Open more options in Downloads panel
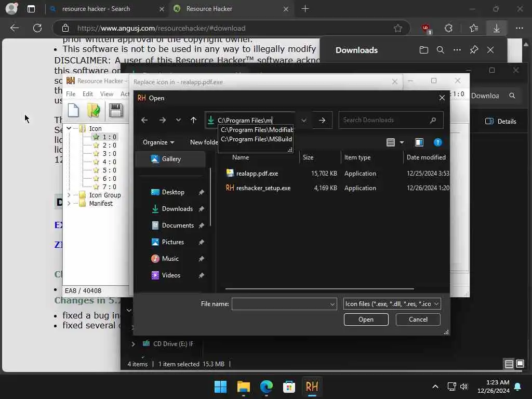 [x=457, y=50]
